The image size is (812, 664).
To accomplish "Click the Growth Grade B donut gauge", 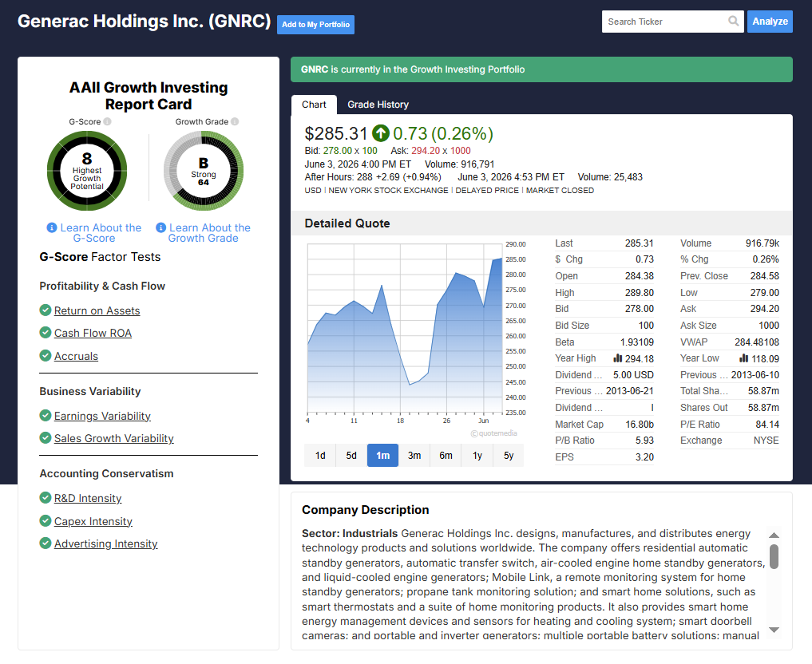I will pos(204,171).
